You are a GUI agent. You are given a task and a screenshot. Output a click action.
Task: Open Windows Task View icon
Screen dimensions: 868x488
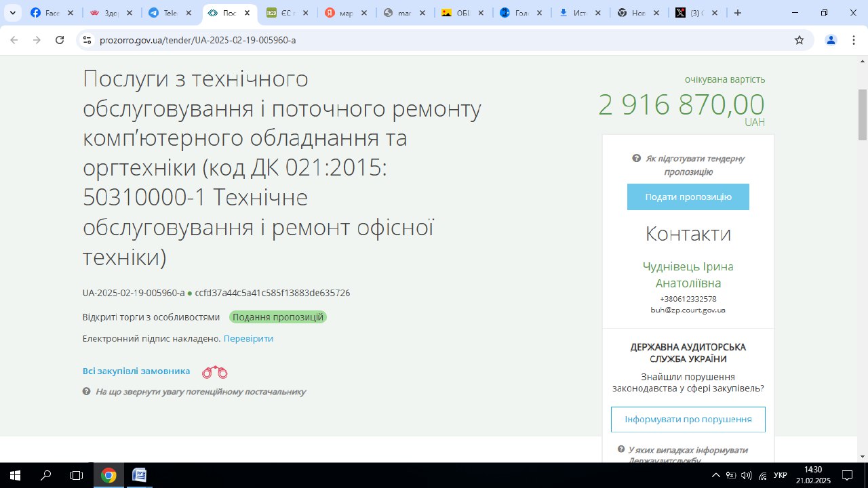point(77,475)
